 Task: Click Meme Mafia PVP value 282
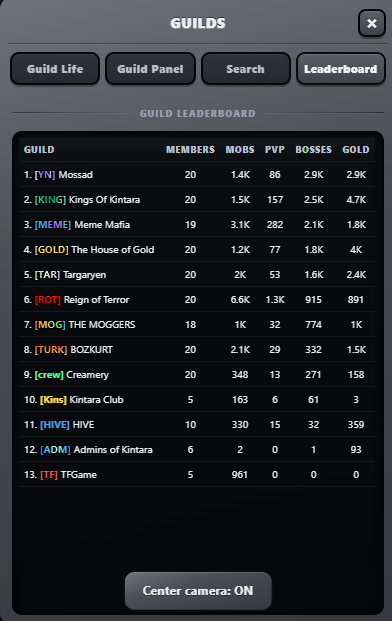point(275,225)
